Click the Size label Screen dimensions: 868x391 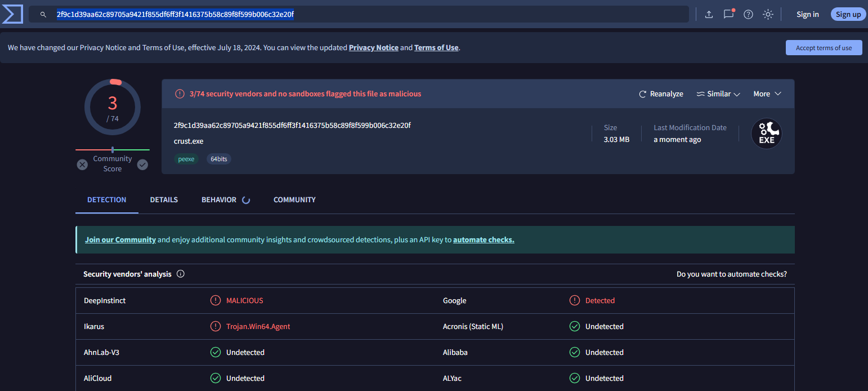coord(611,128)
